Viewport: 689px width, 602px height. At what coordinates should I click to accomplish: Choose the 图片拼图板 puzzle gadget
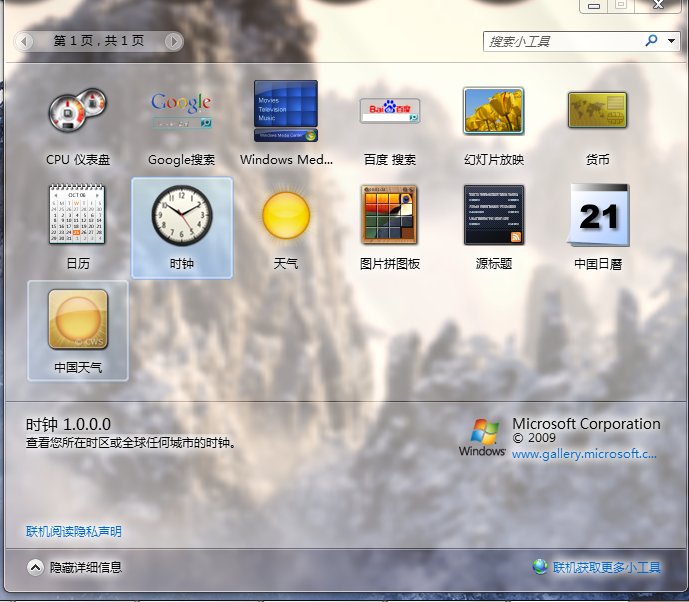(x=390, y=214)
